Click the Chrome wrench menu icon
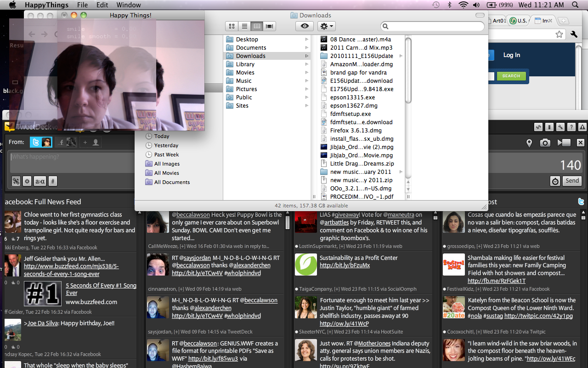Screen dimensions: 588x368 (x=574, y=34)
